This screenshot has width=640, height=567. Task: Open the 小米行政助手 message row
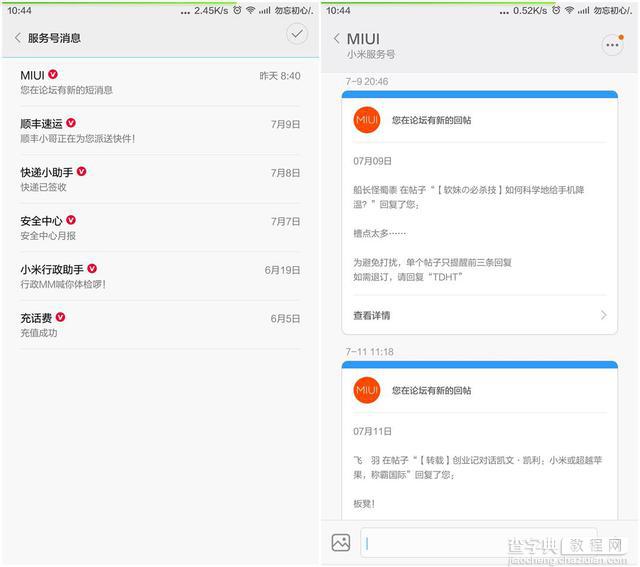pyautogui.click(x=160, y=276)
